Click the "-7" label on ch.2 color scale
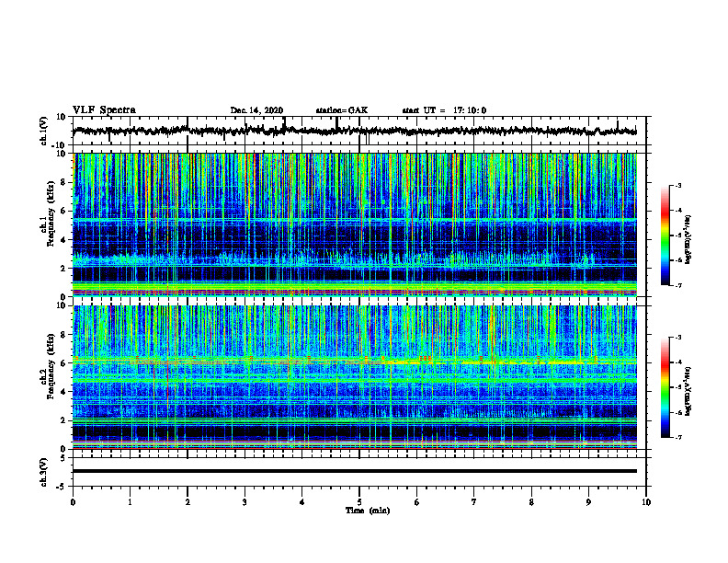 point(677,438)
